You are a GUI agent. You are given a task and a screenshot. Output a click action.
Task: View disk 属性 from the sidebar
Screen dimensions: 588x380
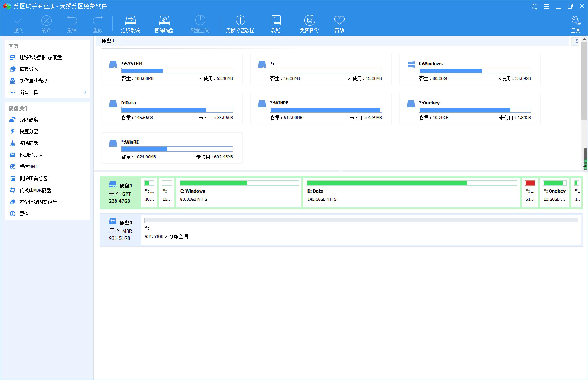(x=24, y=214)
